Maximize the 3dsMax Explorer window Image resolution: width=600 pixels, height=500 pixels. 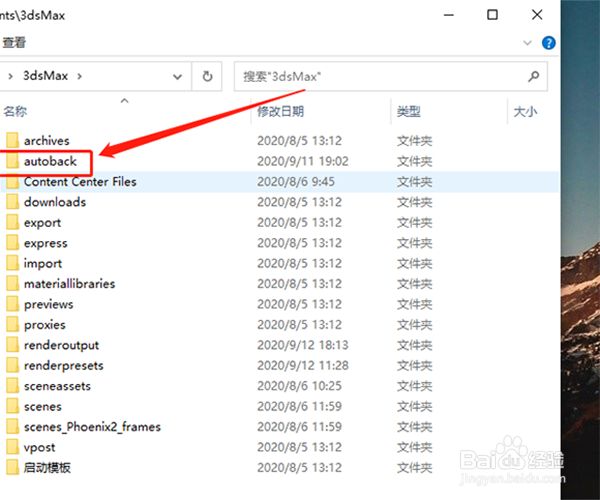pos(492,15)
